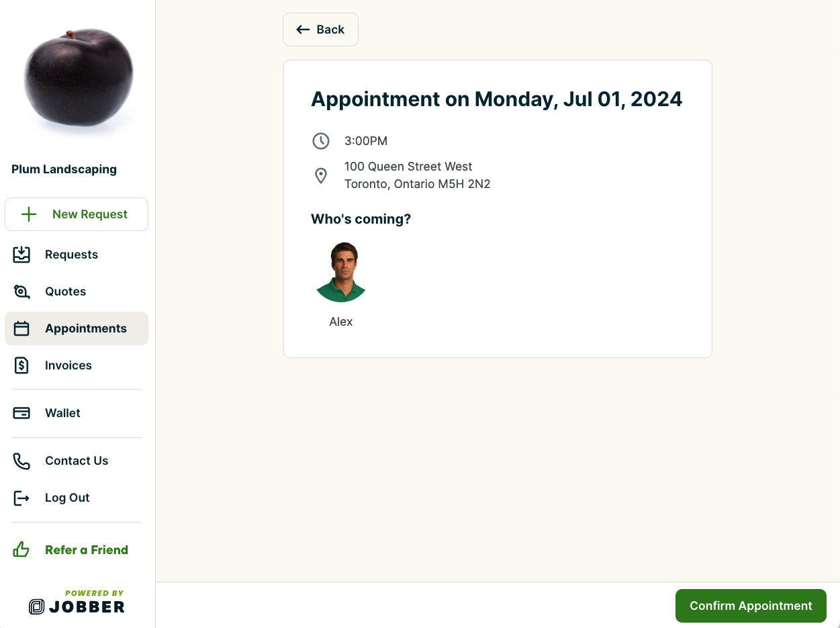Select the Appointments calendar icon
This screenshot has width=840, height=628.
coord(21,328)
